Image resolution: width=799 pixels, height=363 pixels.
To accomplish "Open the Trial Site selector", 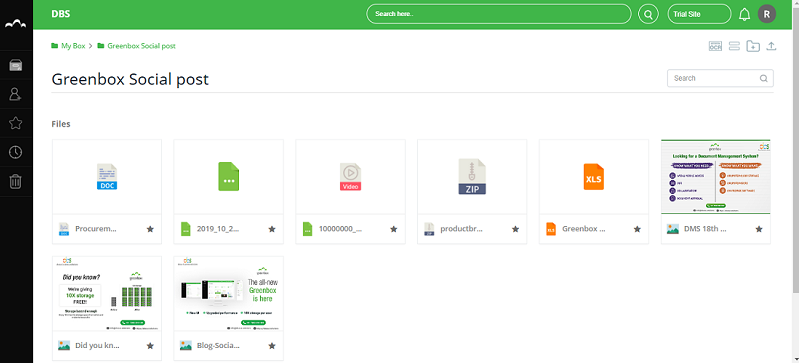I will pyautogui.click(x=699, y=14).
